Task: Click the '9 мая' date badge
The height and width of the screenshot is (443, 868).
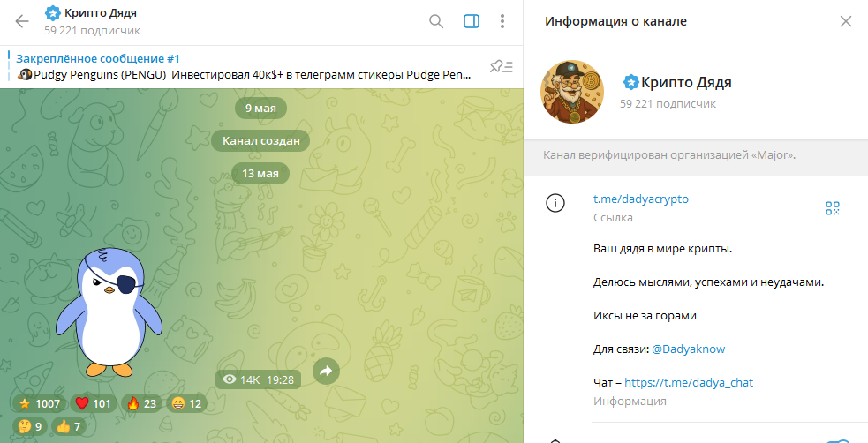Action: (260, 109)
